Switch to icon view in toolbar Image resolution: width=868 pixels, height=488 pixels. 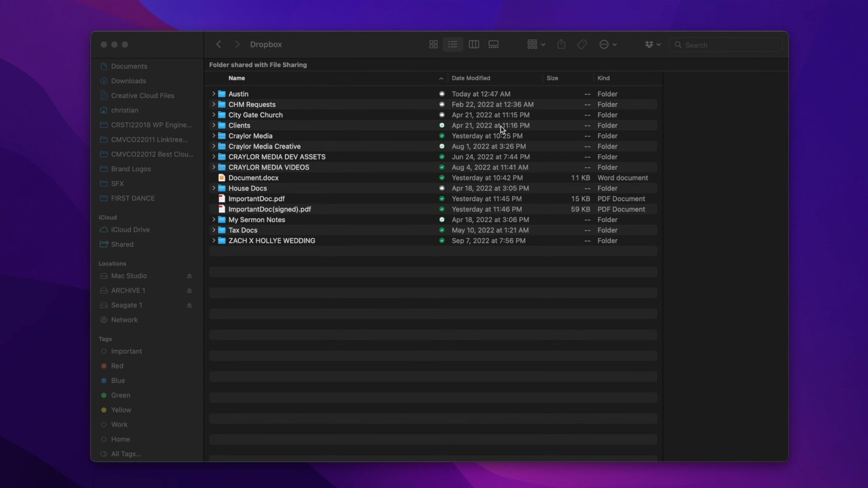[x=433, y=44]
